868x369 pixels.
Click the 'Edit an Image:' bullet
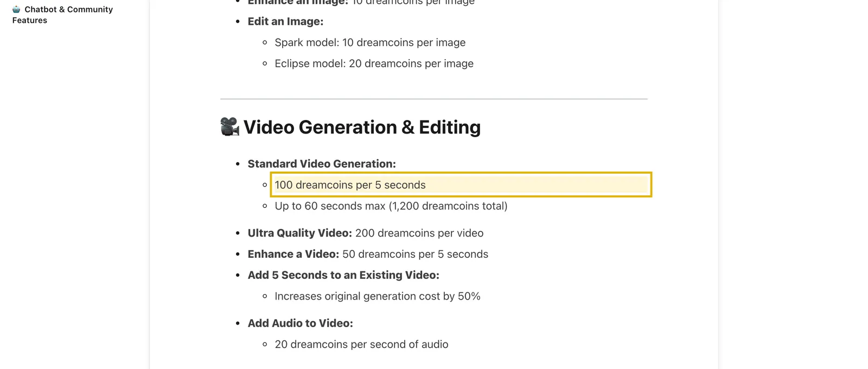coord(285,21)
